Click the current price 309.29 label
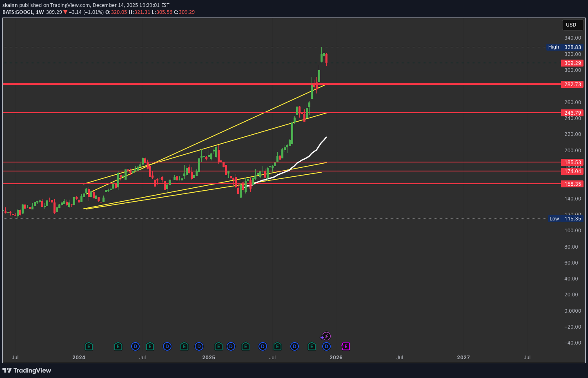This screenshot has width=588, height=378. pyautogui.click(x=572, y=63)
